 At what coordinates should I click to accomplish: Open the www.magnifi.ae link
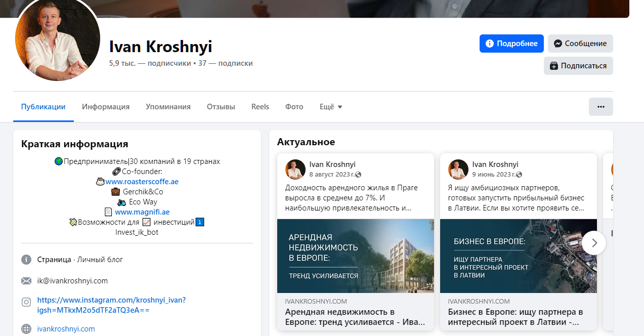pyautogui.click(x=142, y=212)
